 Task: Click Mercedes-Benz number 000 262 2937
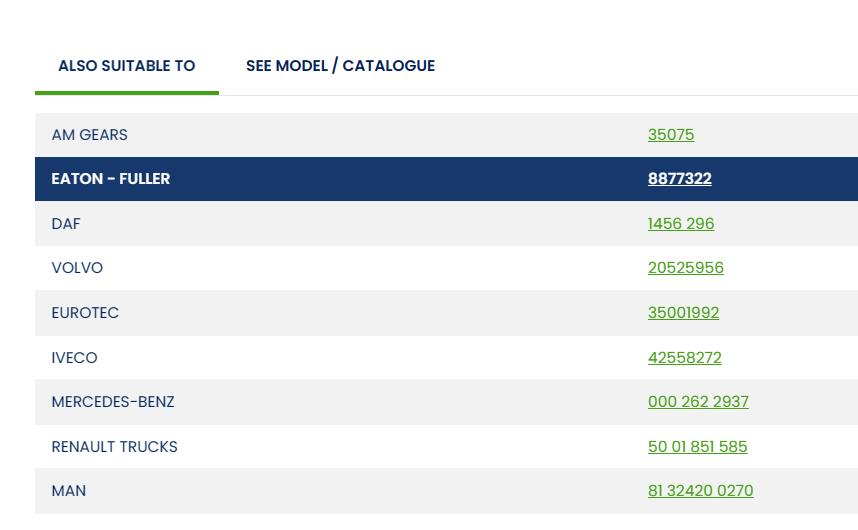(x=697, y=402)
